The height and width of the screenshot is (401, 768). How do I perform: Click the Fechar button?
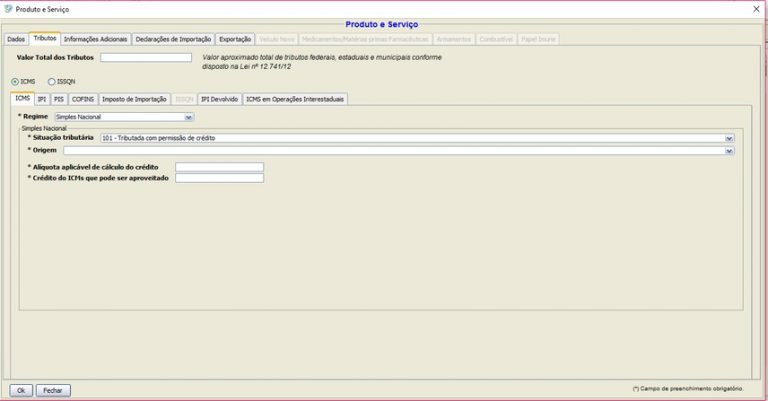coord(53,390)
